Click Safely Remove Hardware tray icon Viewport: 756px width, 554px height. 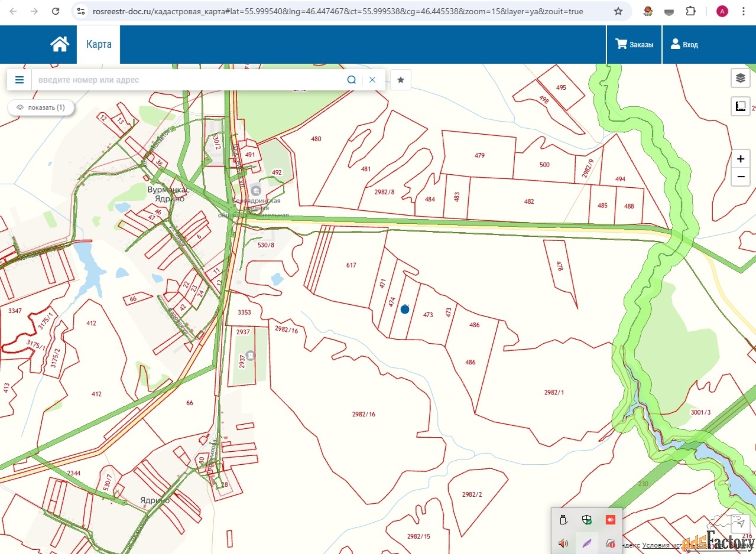(x=563, y=520)
